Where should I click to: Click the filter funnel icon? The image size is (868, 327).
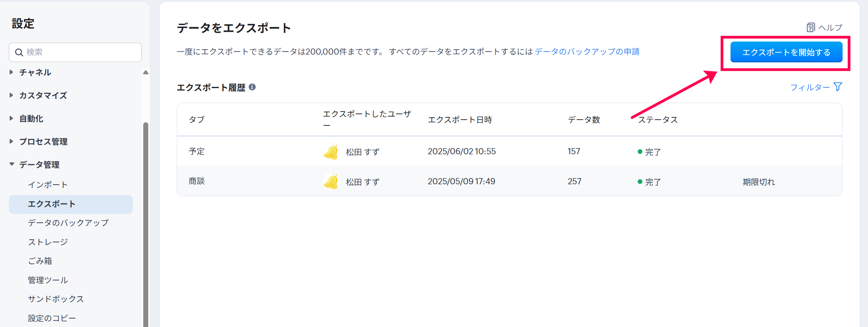838,87
